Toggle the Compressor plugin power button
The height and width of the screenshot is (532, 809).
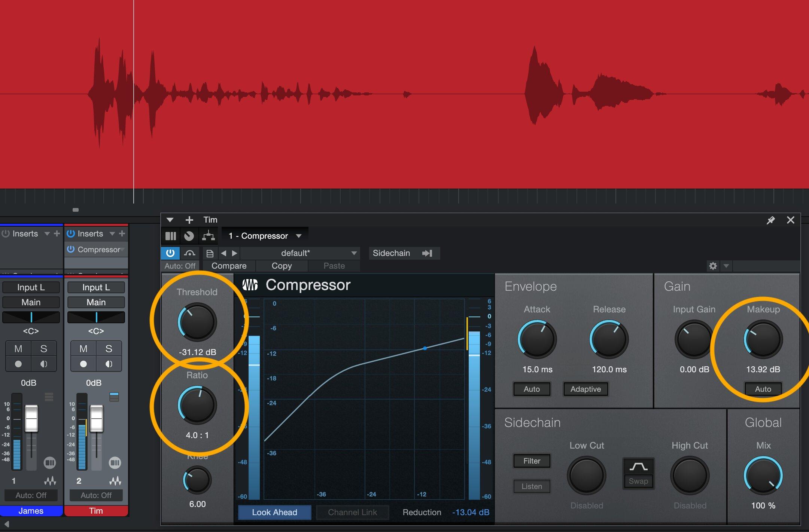click(x=170, y=253)
